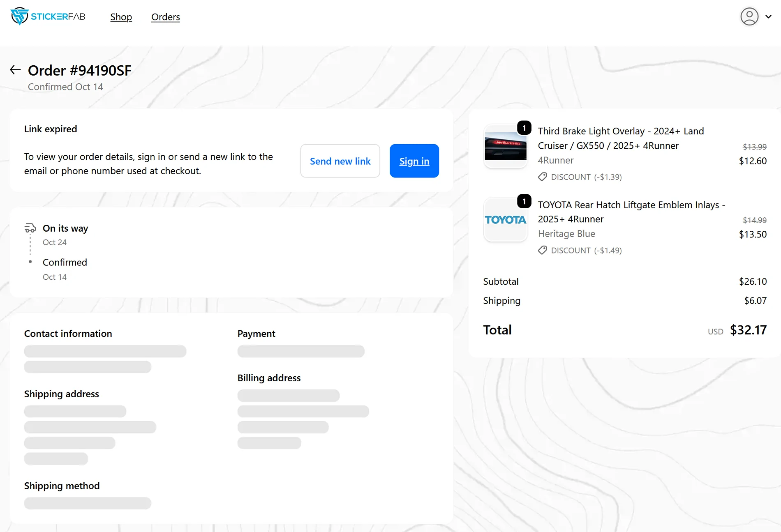781x532 pixels.
Task: Click the quantity badge on TOYOTA emblem item
Action: (524, 202)
